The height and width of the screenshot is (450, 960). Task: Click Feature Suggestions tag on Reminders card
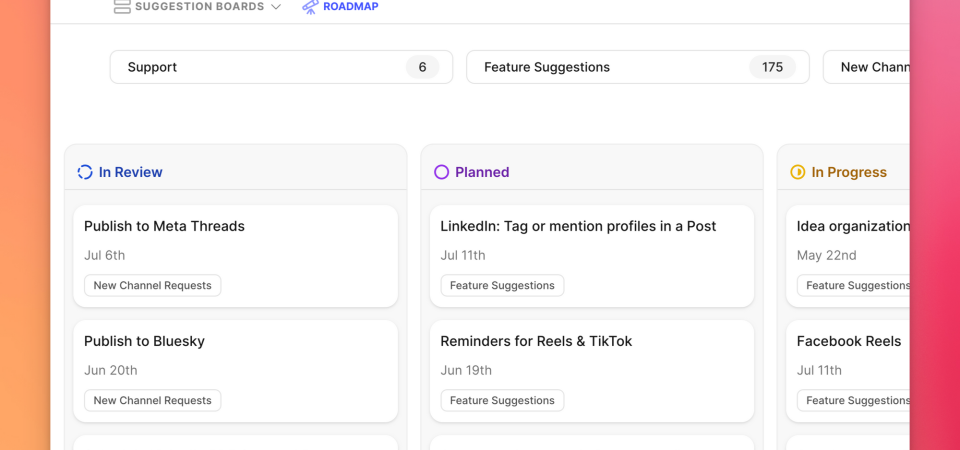[502, 400]
